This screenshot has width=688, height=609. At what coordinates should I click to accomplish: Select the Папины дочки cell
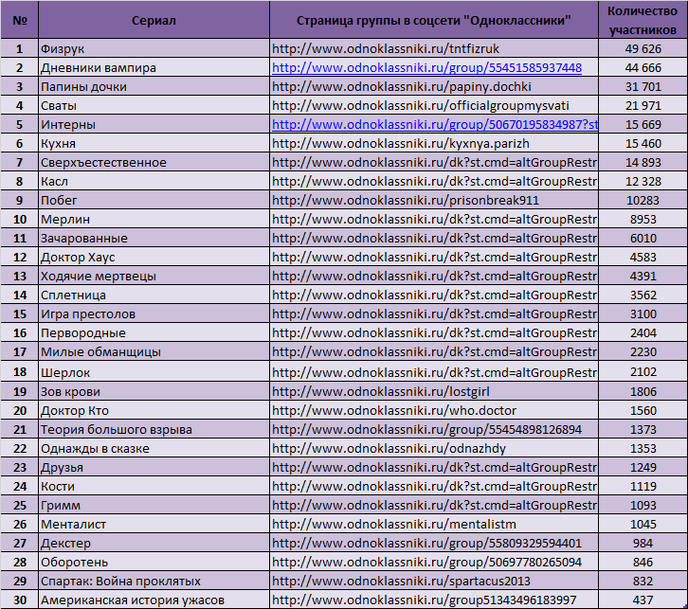pyautogui.click(x=154, y=86)
